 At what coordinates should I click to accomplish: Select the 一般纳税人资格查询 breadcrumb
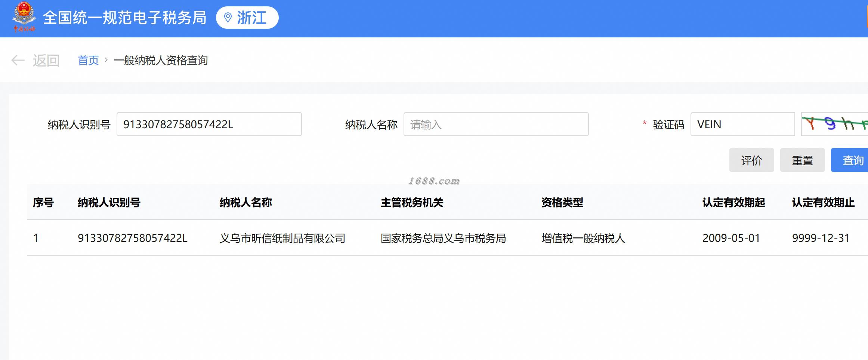pyautogui.click(x=161, y=60)
